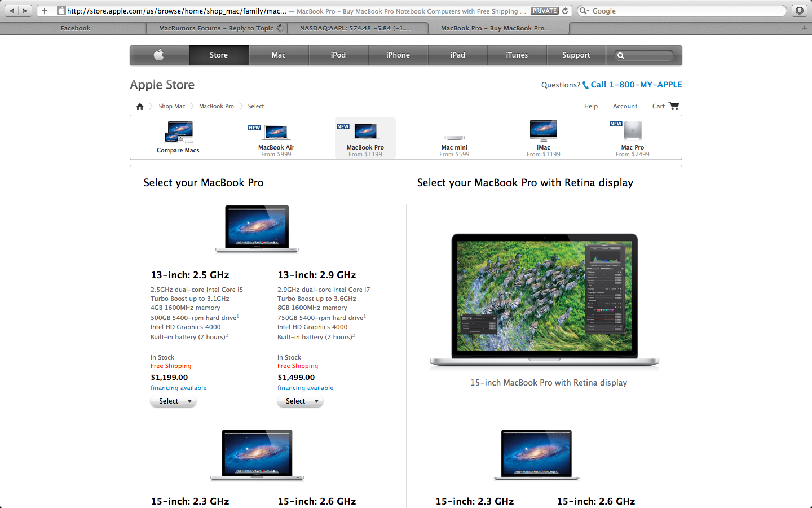Go forward with the browser forward arrow
The image size is (812, 508).
(x=25, y=11)
